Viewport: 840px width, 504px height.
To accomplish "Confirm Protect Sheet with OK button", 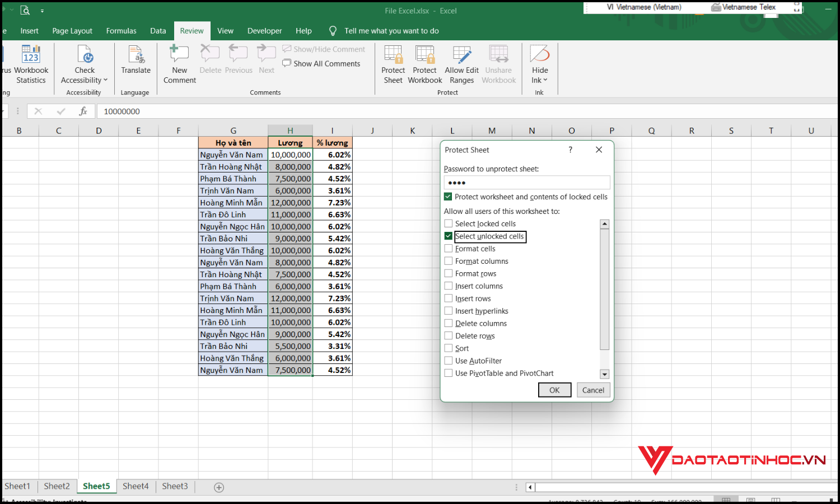I will [x=554, y=390].
